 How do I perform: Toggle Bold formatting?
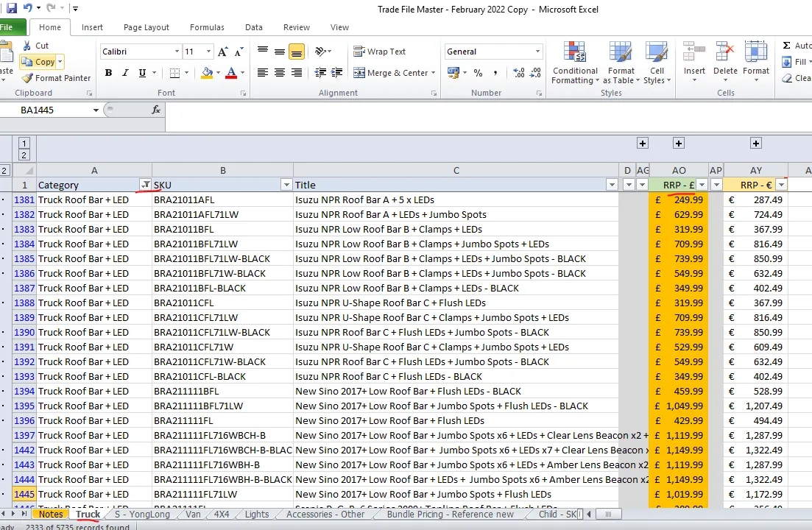(x=108, y=73)
